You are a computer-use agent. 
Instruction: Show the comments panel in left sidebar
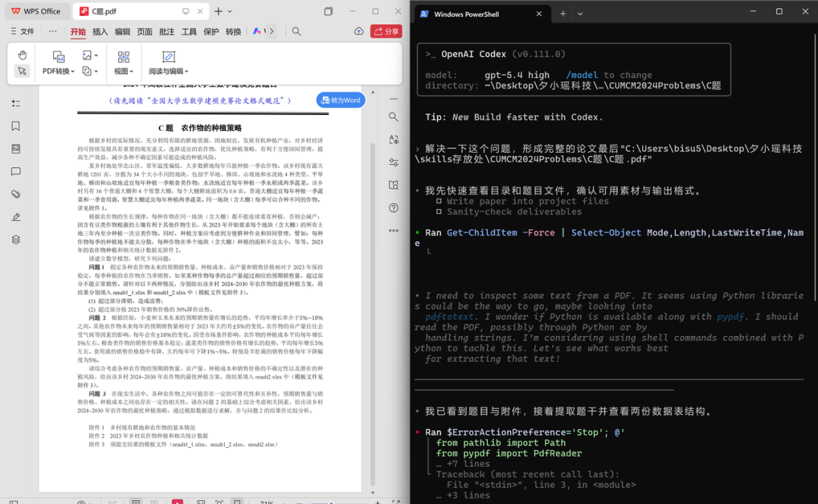point(16,172)
